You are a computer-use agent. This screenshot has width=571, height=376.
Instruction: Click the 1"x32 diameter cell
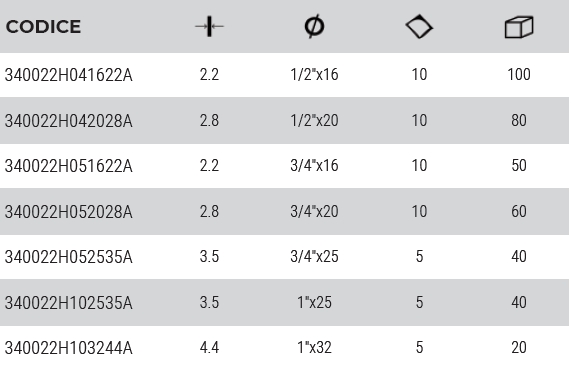pos(314,347)
